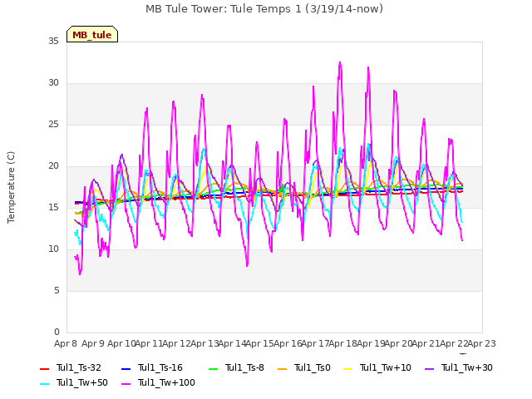
Task: Click the MB_tule label box
Action: (x=92, y=34)
